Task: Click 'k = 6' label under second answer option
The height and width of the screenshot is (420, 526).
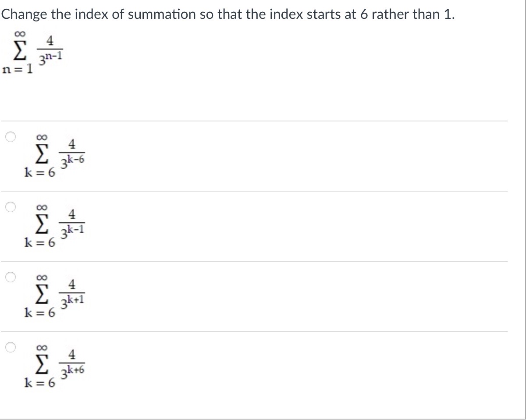Action: 39,243
